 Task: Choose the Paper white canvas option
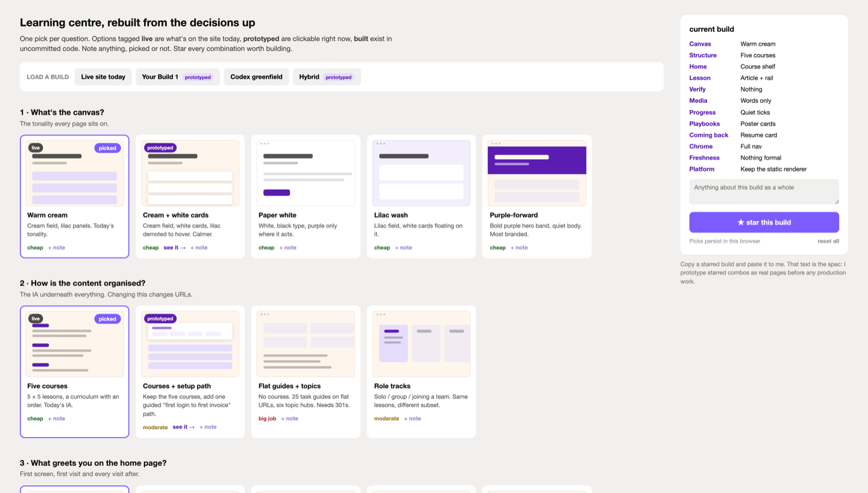tap(306, 196)
